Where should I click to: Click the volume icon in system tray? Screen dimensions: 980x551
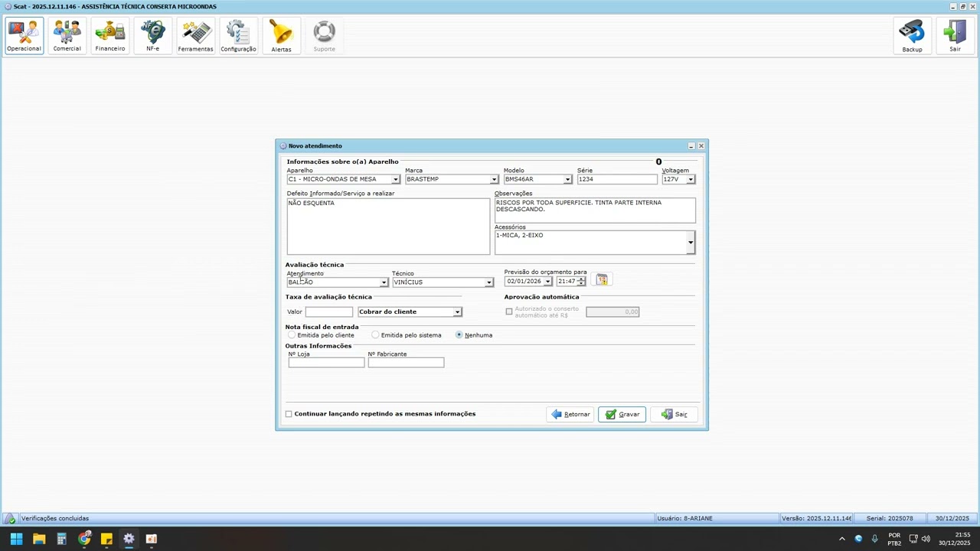[x=926, y=539]
